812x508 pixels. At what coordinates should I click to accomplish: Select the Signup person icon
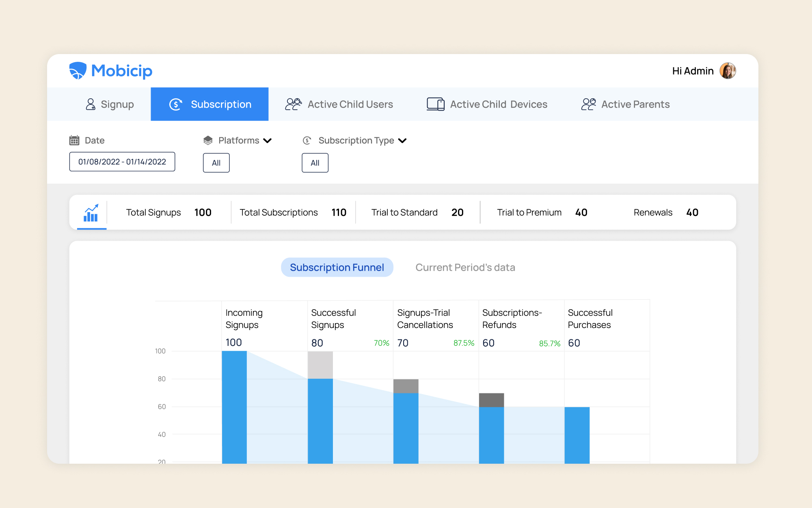pyautogui.click(x=91, y=104)
